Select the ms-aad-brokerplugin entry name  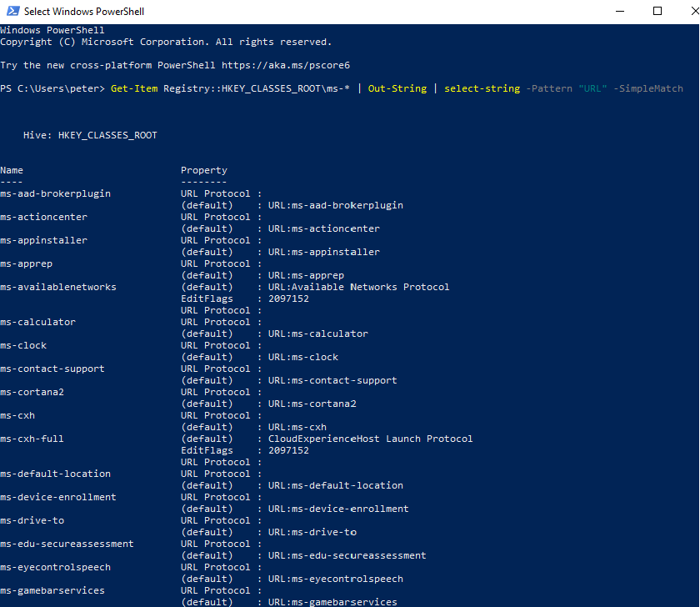click(55, 193)
